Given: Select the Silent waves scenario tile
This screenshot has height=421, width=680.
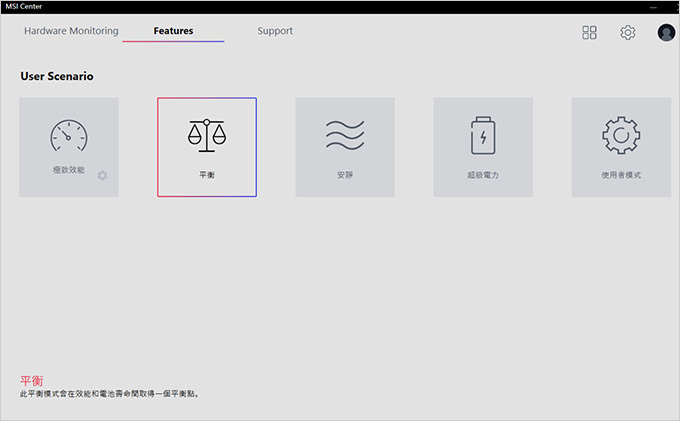Looking at the screenshot, I should pyautogui.click(x=345, y=147).
